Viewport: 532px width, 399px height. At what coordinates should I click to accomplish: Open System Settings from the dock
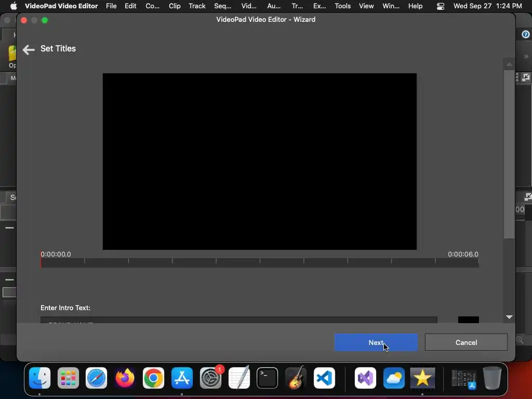click(x=210, y=378)
